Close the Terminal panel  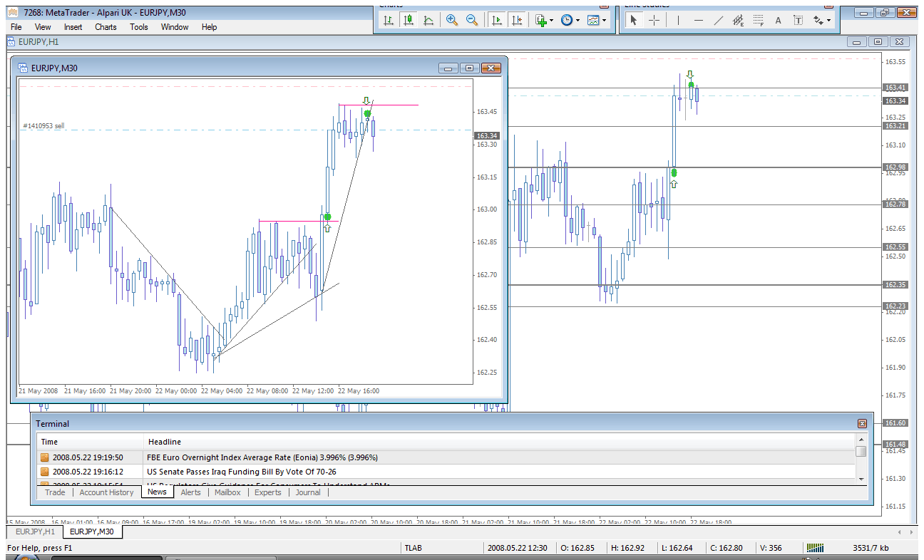click(x=862, y=423)
